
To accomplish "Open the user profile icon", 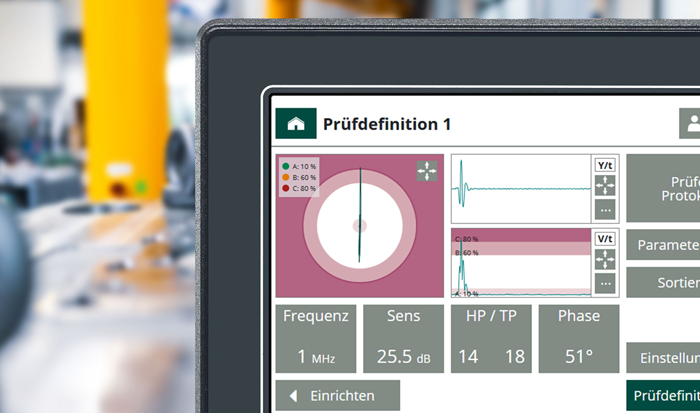I will (x=690, y=123).
